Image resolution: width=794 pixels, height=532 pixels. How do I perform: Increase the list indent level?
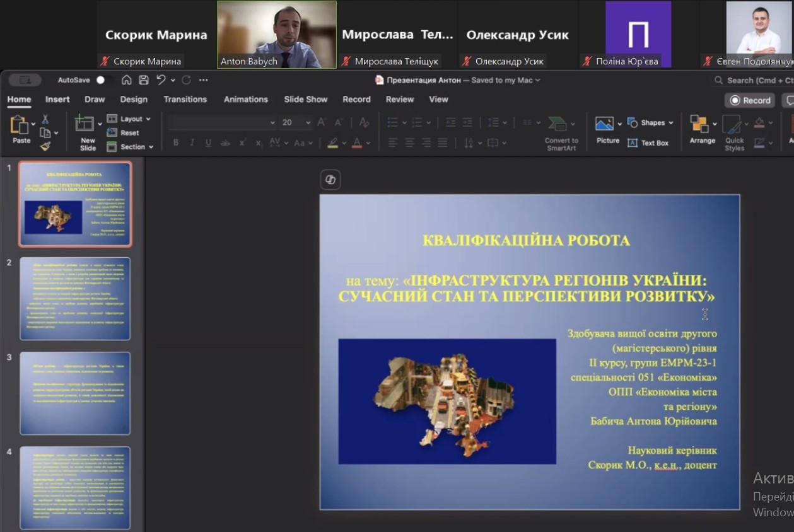pos(467,122)
